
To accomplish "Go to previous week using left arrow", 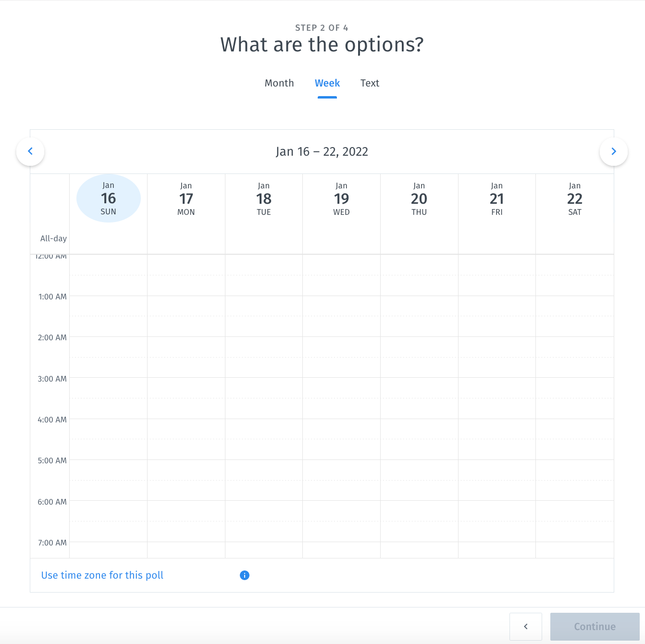I will click(x=30, y=151).
